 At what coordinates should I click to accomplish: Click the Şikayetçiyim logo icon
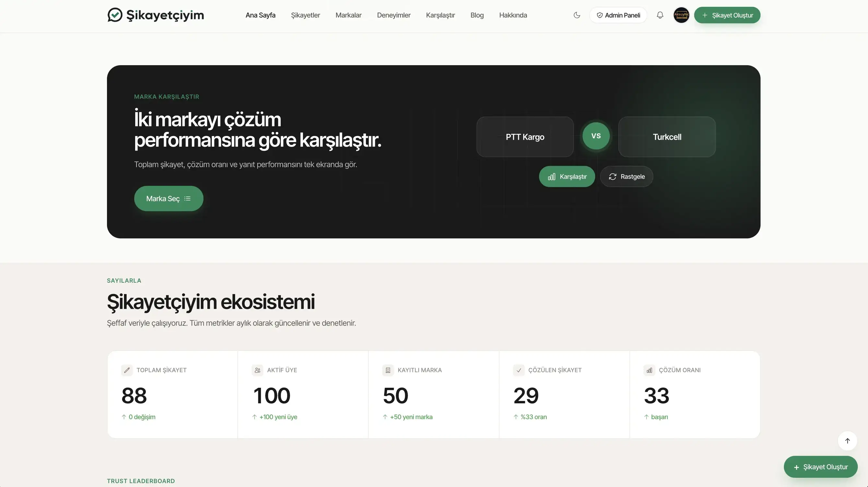point(115,15)
